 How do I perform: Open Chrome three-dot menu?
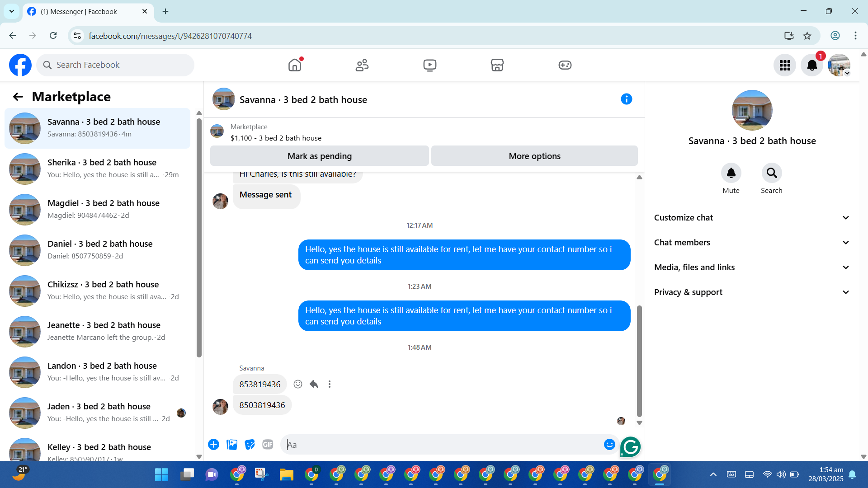tap(855, 36)
